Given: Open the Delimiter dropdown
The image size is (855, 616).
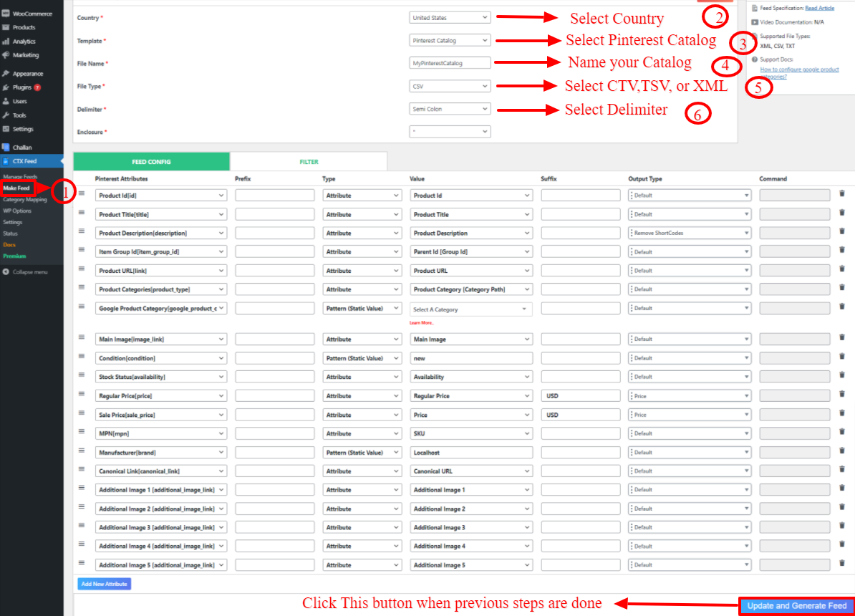Looking at the screenshot, I should tap(450, 109).
